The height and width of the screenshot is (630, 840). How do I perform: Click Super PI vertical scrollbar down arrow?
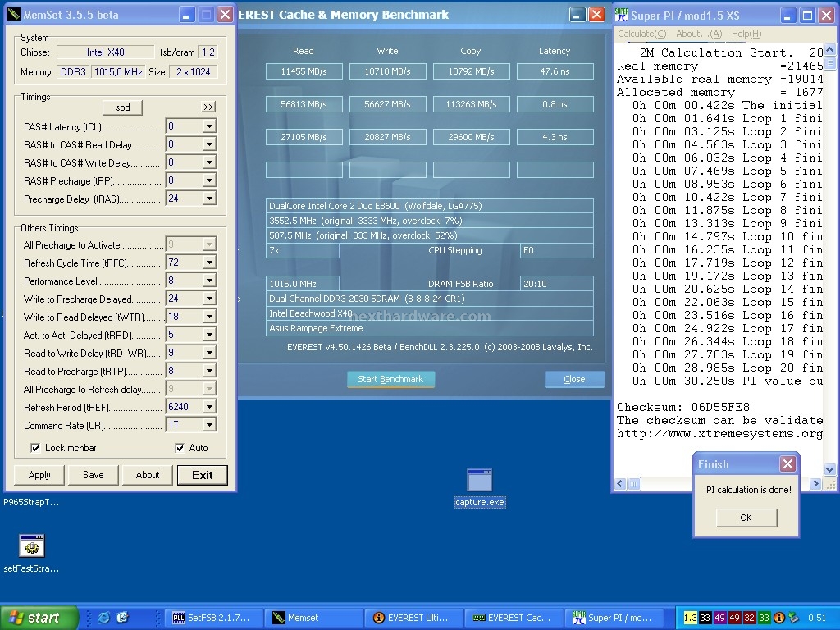pyautogui.click(x=830, y=470)
